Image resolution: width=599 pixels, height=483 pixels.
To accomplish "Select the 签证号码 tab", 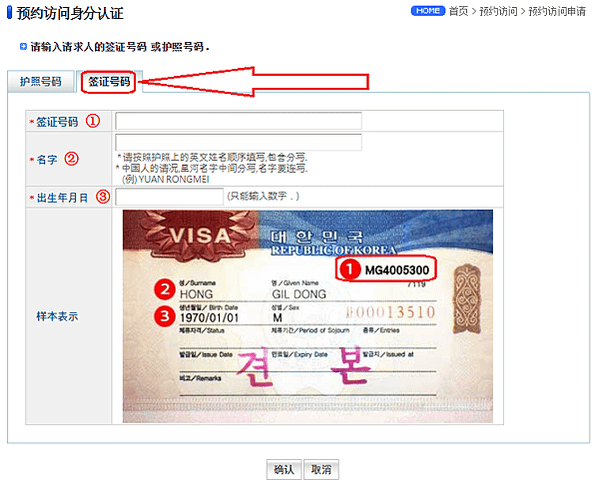I will point(109,81).
